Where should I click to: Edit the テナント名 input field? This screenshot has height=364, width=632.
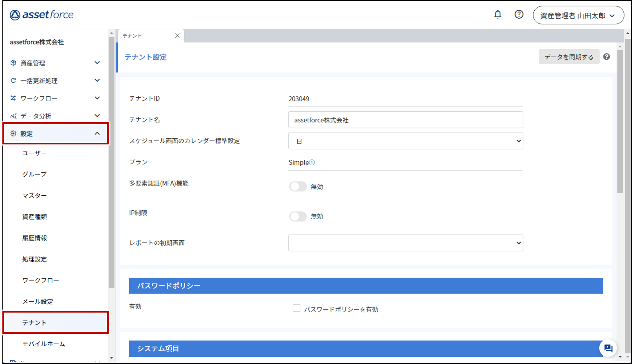[405, 120]
